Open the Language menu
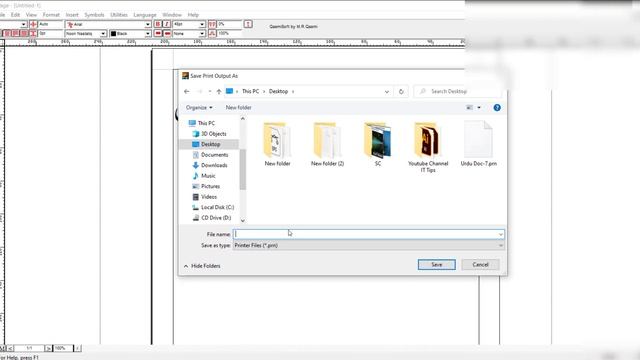The image size is (640, 360). [145, 15]
